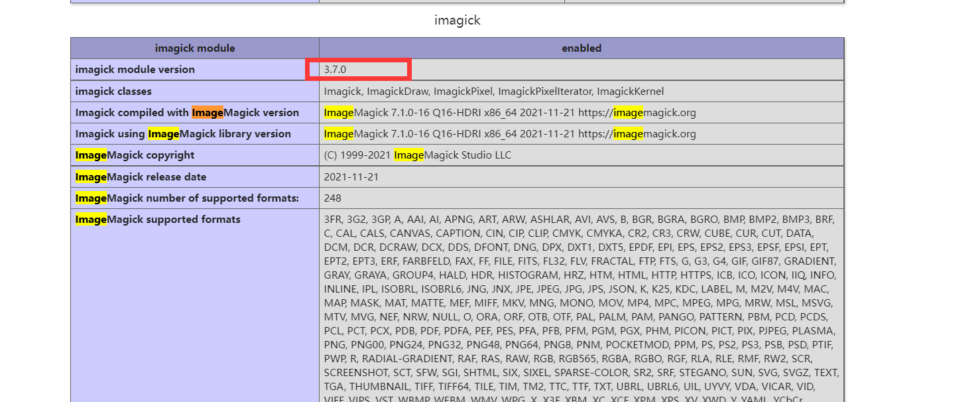Image resolution: width=980 pixels, height=402 pixels.
Task: Click 'Imagick using ImageMagick library version' label
Action: [x=183, y=134]
